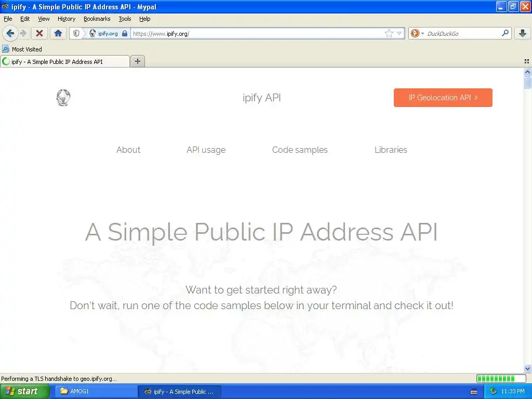Open the File menu
Screen dimensions: 532x399
[x=8, y=19]
